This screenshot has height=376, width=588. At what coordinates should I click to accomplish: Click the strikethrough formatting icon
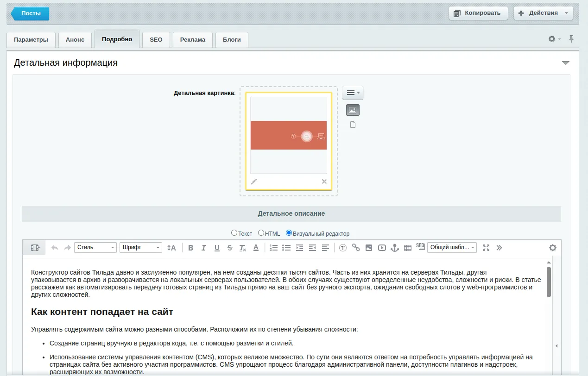(x=230, y=248)
